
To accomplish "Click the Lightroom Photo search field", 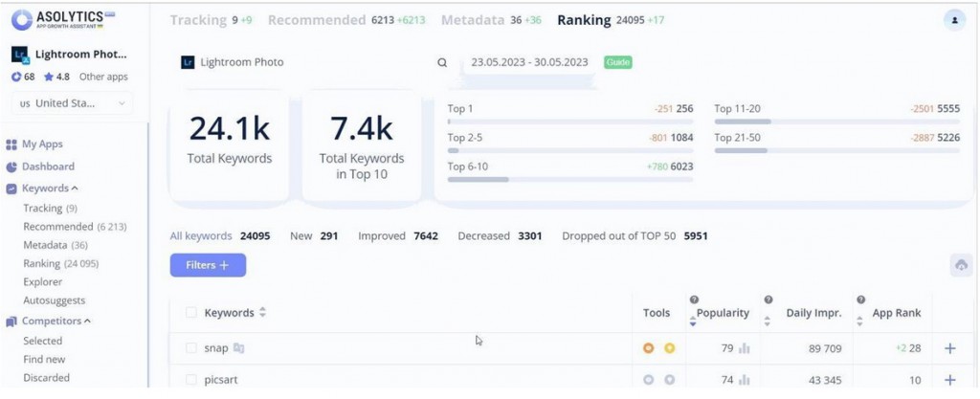I will pos(314,62).
